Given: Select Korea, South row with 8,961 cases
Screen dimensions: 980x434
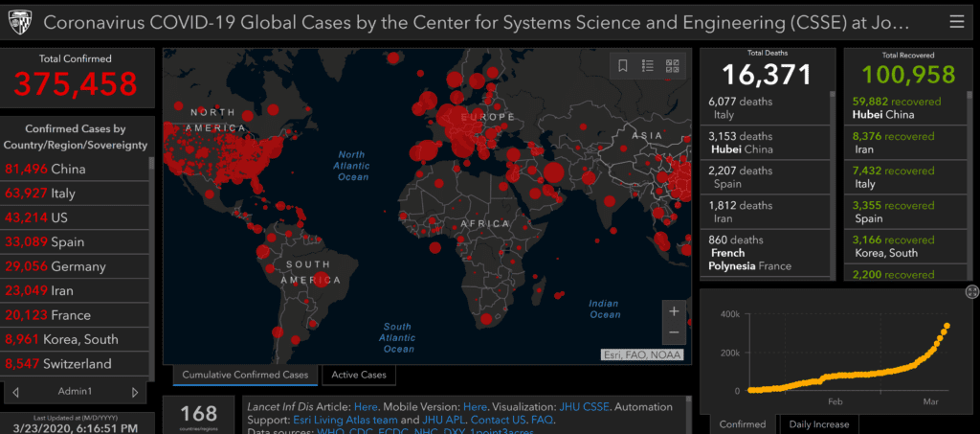Looking at the screenshot, I should coord(75,339).
